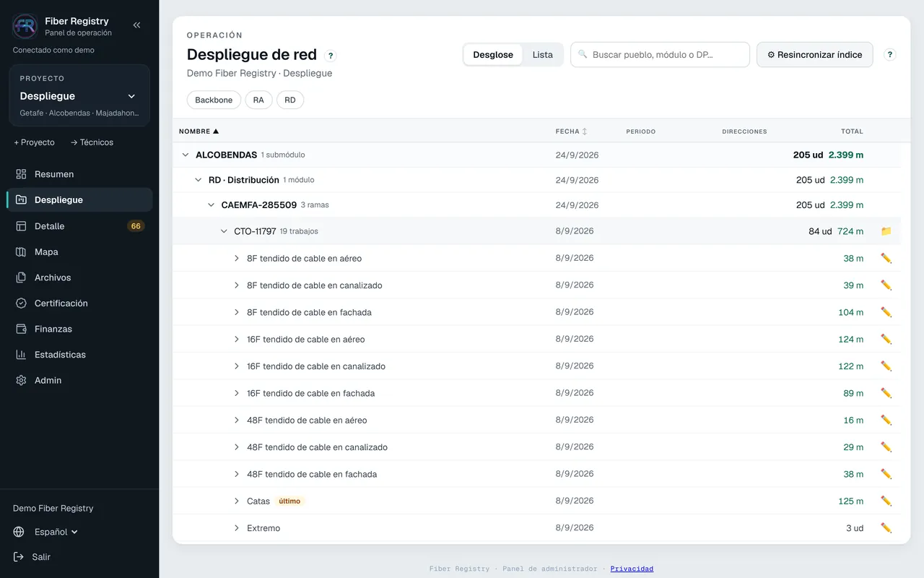Click pencil icon for 8F cable en fachada
The image size is (924, 578).
click(886, 312)
